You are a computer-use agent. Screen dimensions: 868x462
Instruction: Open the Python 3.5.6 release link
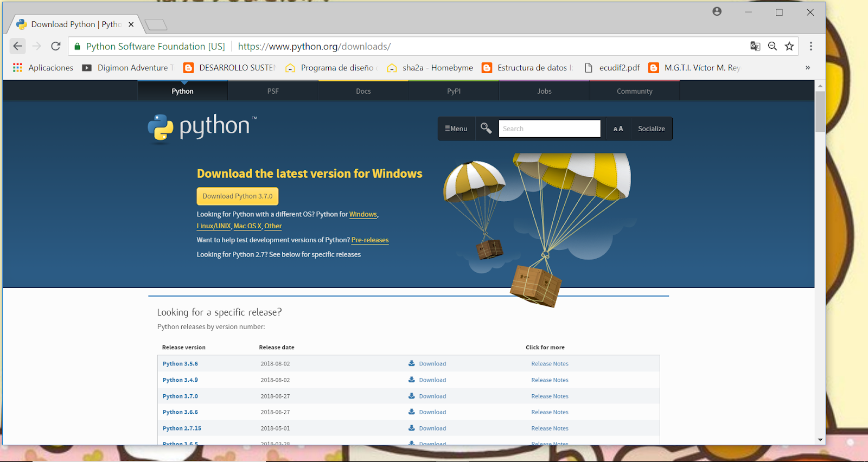tap(180, 364)
